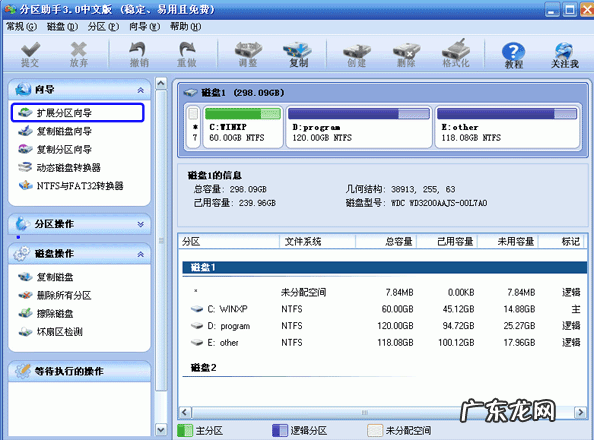Launch the 复制分区向导 wizard
This screenshot has width=594, height=440.
point(55,149)
